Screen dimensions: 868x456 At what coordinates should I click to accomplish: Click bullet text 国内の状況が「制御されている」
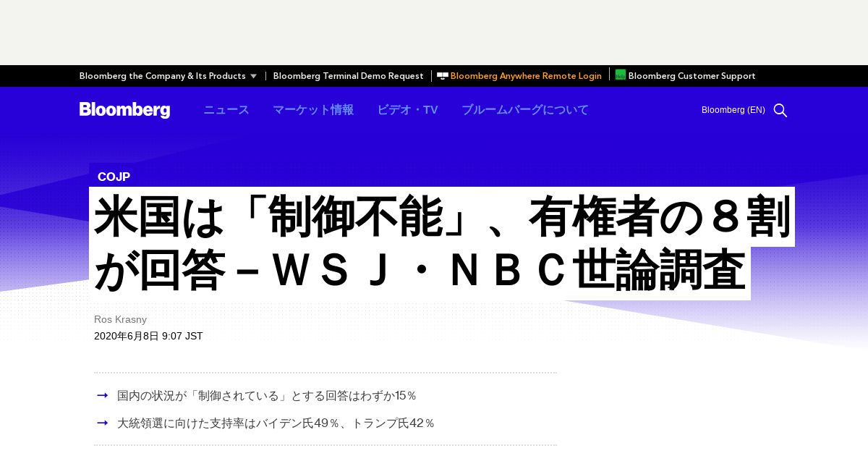tap(267, 396)
